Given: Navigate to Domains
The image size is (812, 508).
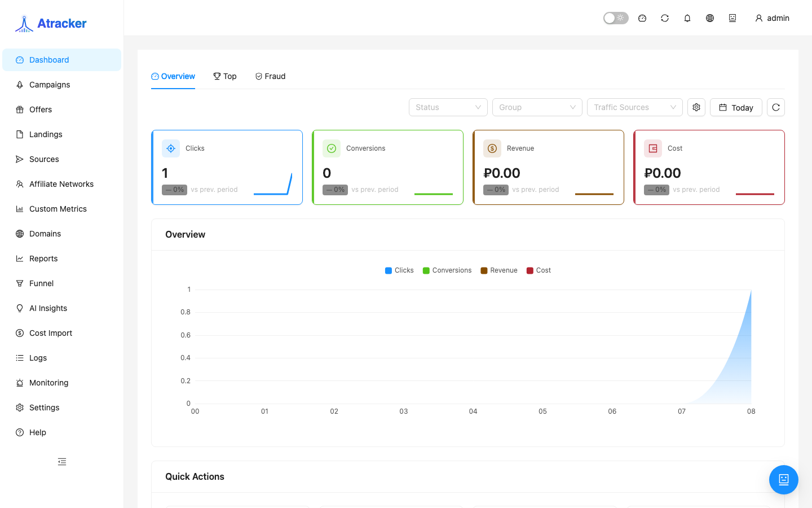Looking at the screenshot, I should pos(62,234).
